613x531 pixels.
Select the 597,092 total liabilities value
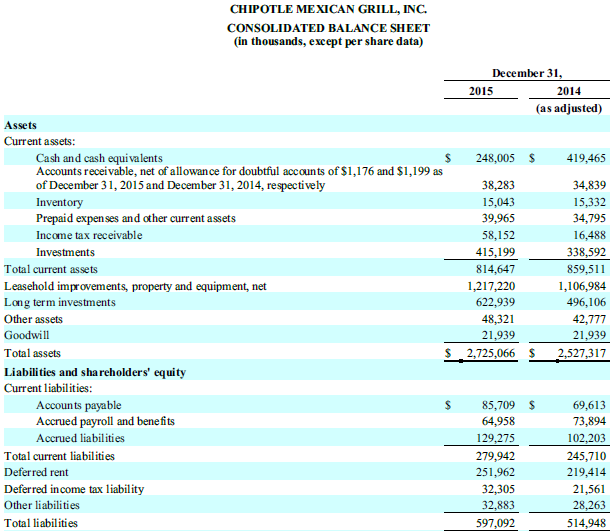pyautogui.click(x=495, y=523)
